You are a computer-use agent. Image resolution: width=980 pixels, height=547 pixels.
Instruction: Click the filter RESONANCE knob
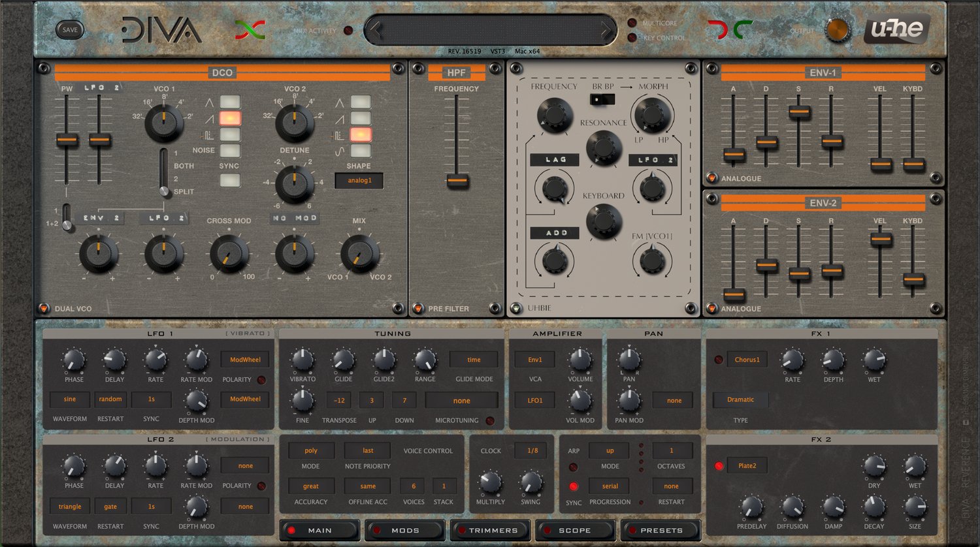[603, 148]
